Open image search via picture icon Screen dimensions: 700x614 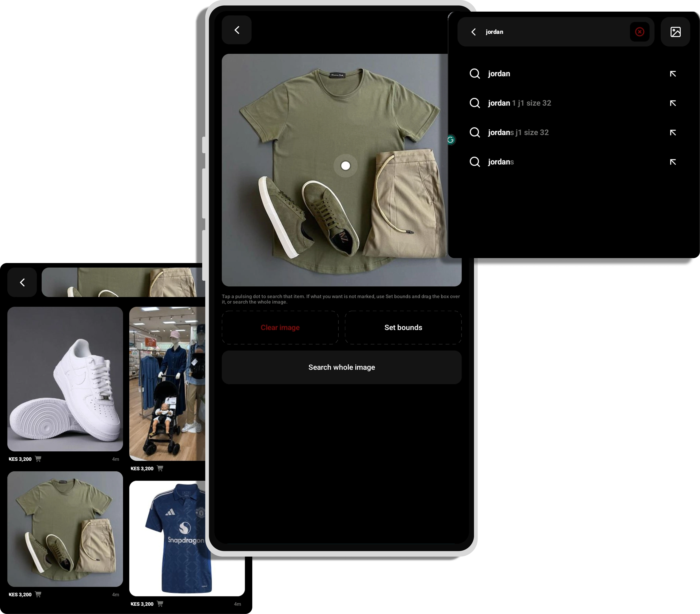coord(675,32)
